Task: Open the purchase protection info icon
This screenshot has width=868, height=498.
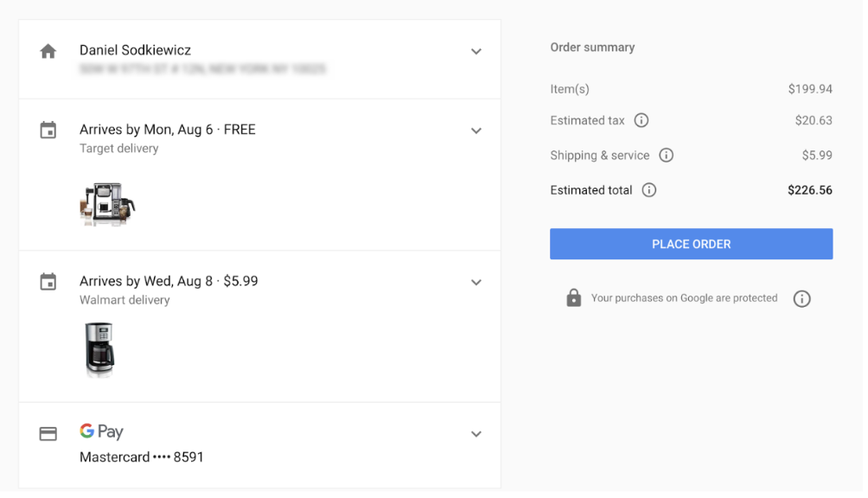Action: pyautogui.click(x=801, y=299)
